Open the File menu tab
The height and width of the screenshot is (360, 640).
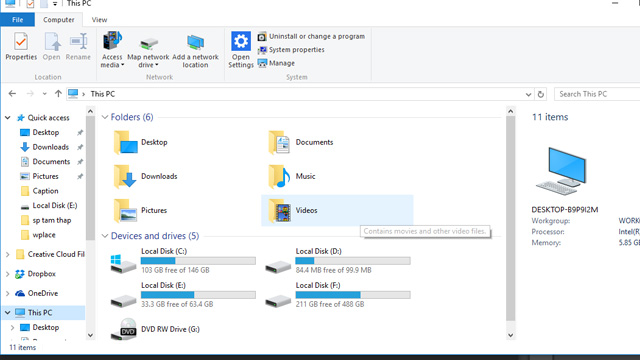click(17, 20)
